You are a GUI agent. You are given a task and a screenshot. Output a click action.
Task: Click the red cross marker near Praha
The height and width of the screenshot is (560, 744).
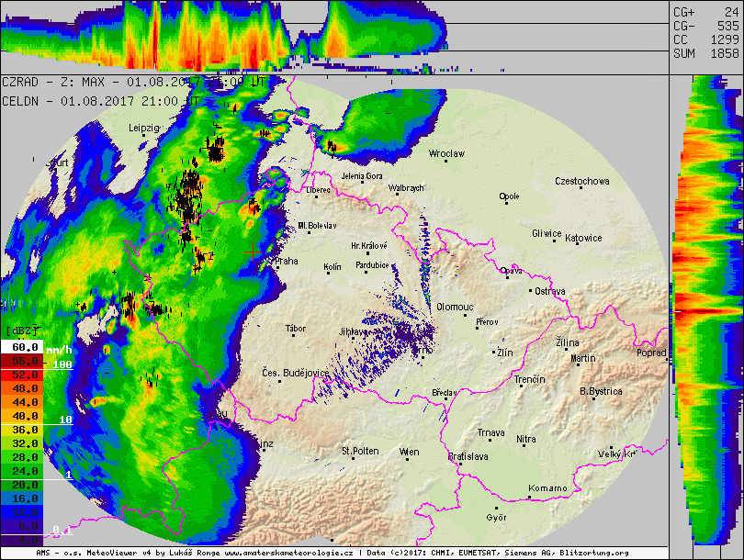pos(254,252)
